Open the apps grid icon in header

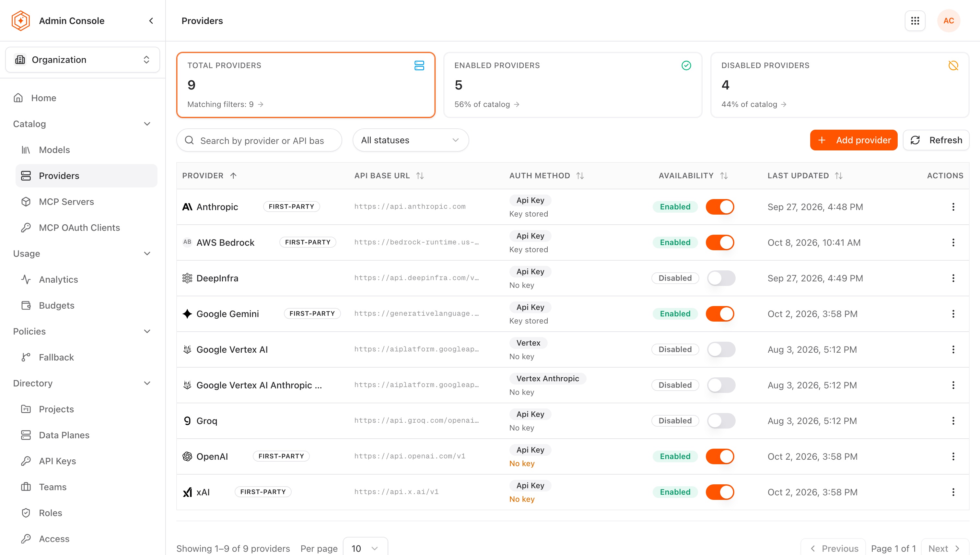(915, 20)
